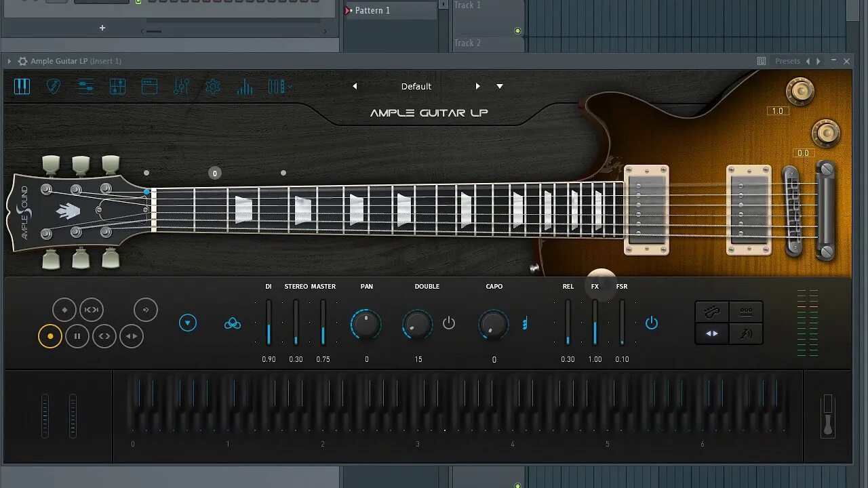
Task: Adjust the FX slider
Action: 595,323
